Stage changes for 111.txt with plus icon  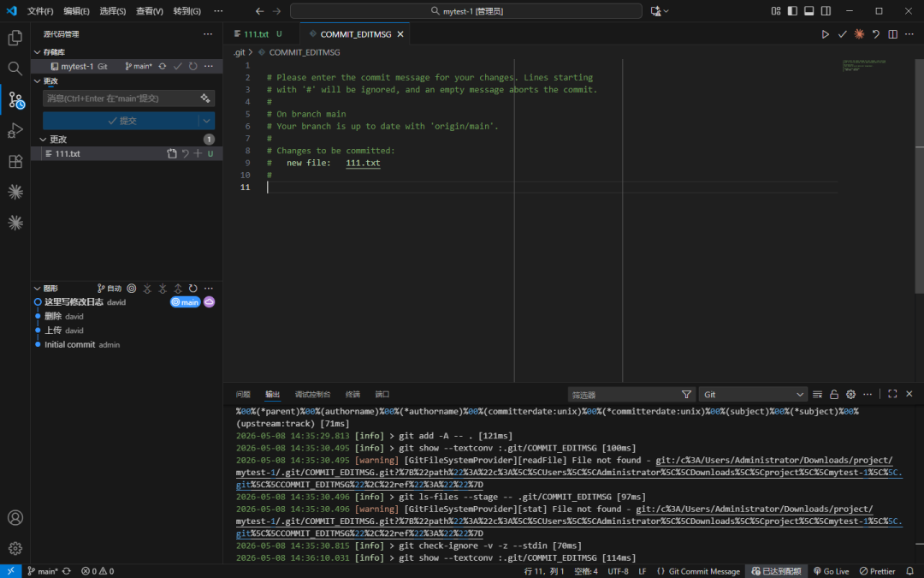click(198, 153)
